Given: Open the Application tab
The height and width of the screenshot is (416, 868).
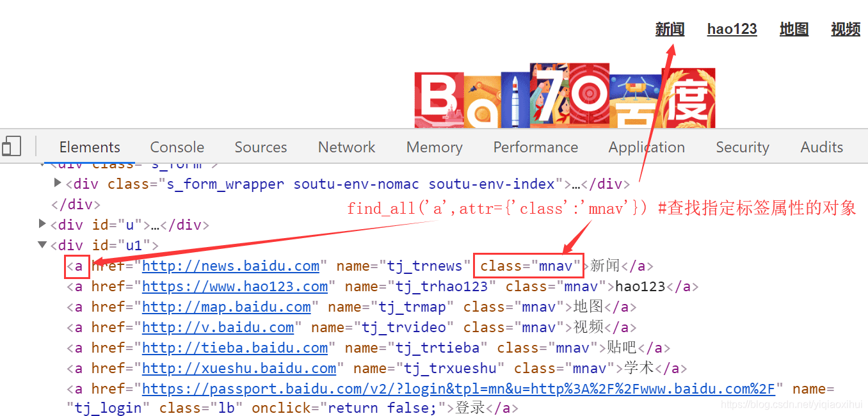Looking at the screenshot, I should pyautogui.click(x=647, y=147).
